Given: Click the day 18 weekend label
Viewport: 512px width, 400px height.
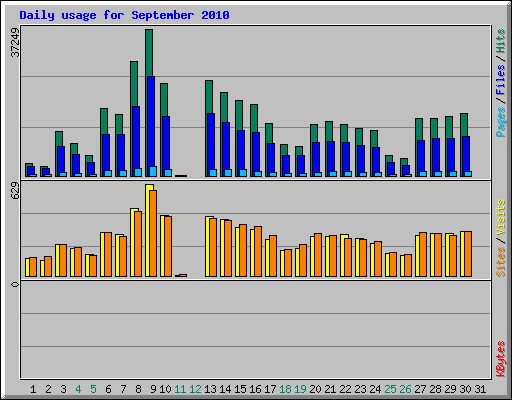Looking at the screenshot, I should pyautogui.click(x=285, y=389).
